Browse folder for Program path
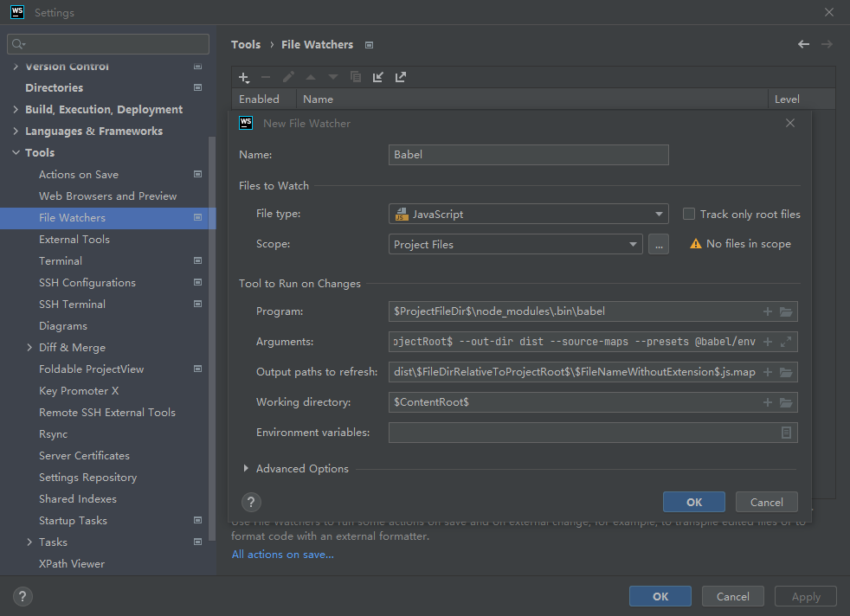 (786, 311)
